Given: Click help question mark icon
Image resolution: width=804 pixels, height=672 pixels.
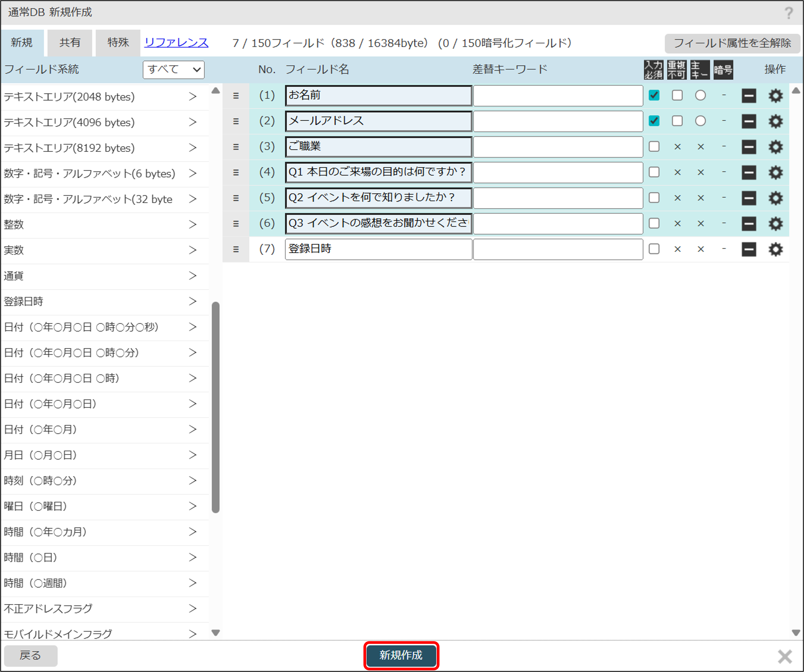Looking at the screenshot, I should point(788,13).
